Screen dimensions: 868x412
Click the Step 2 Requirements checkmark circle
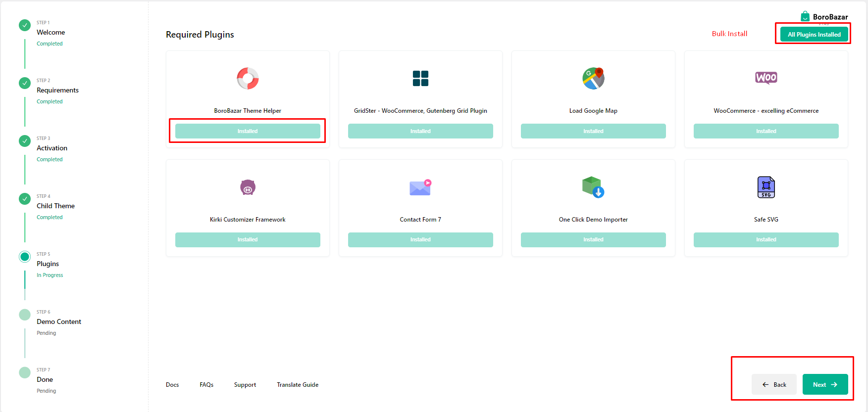point(25,83)
